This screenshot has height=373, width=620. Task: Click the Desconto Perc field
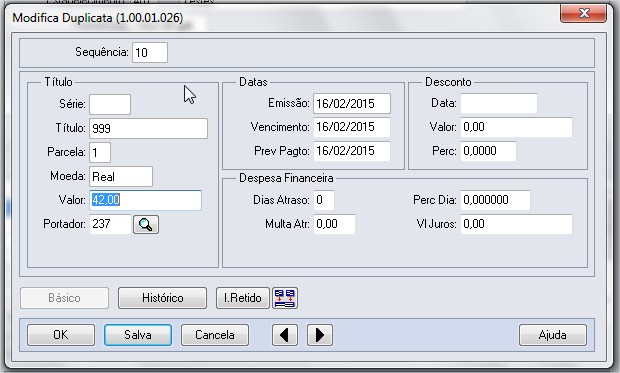pyautogui.click(x=488, y=151)
